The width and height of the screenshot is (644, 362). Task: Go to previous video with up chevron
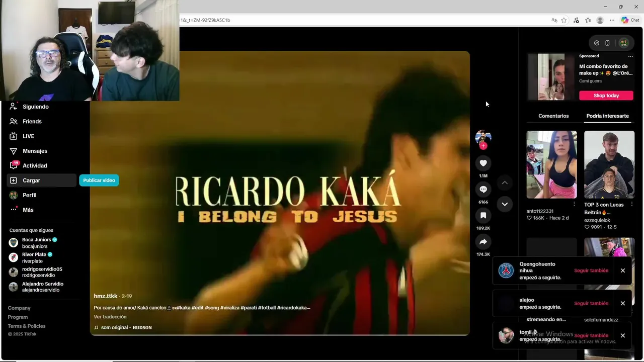coord(505,183)
